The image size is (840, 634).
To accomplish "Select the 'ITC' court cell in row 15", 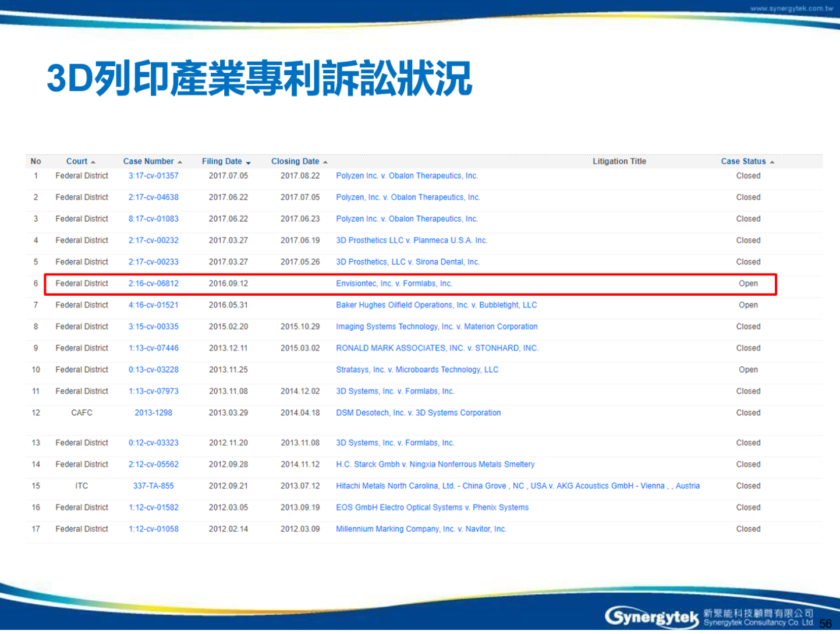I will [81, 486].
